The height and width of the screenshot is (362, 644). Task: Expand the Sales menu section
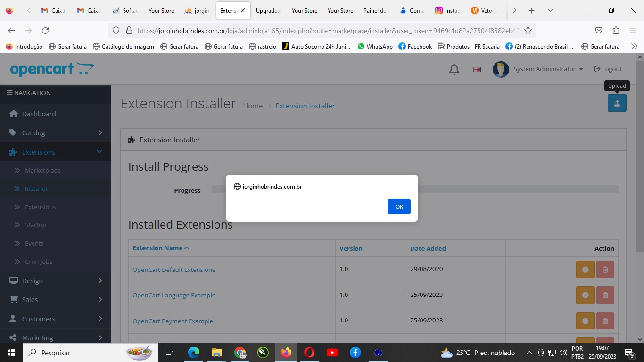click(x=55, y=299)
